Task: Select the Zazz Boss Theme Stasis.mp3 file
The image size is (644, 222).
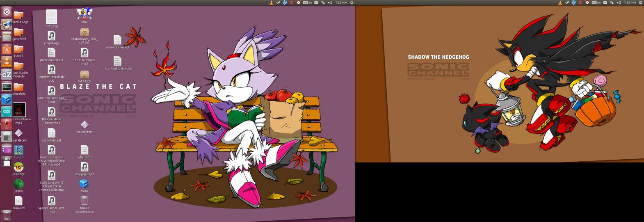Action: point(51,181)
